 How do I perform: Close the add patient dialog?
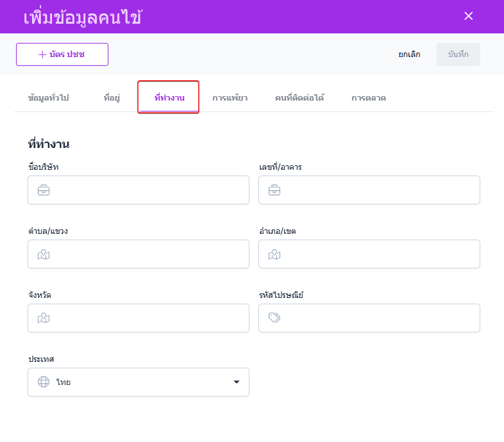(469, 16)
